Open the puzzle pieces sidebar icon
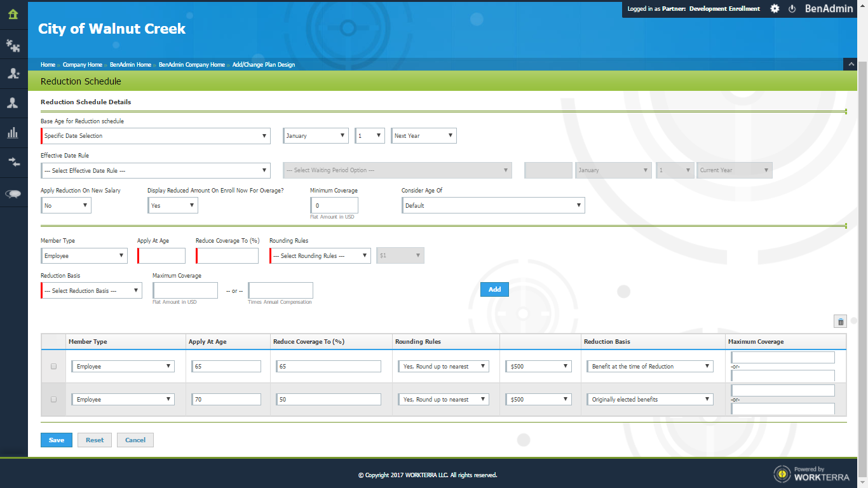The width and height of the screenshot is (868, 488). [13, 45]
